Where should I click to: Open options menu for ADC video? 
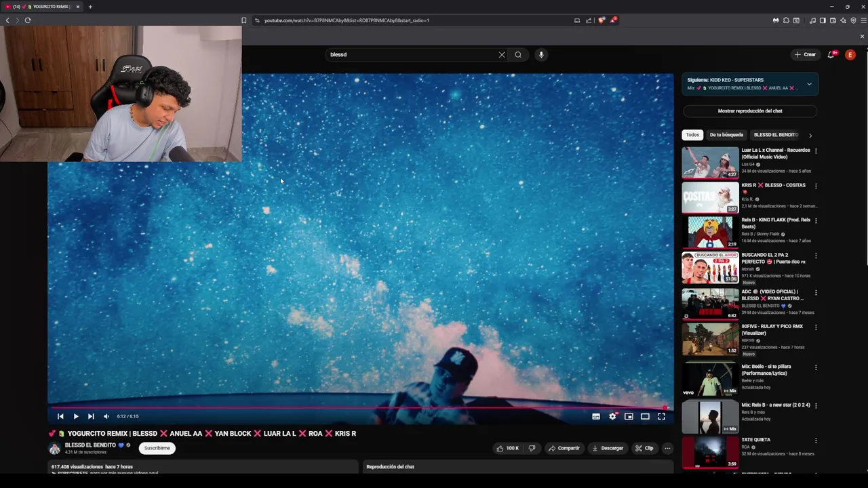click(816, 292)
